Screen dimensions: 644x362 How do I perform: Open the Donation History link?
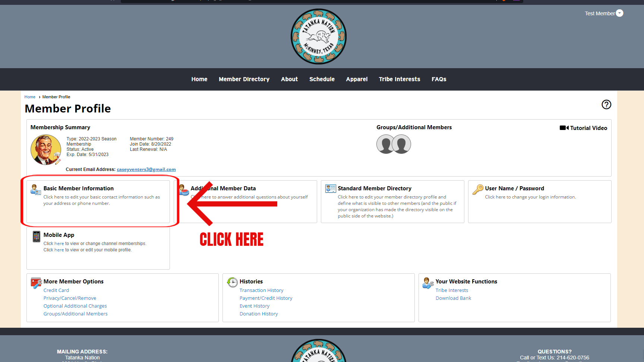259,314
